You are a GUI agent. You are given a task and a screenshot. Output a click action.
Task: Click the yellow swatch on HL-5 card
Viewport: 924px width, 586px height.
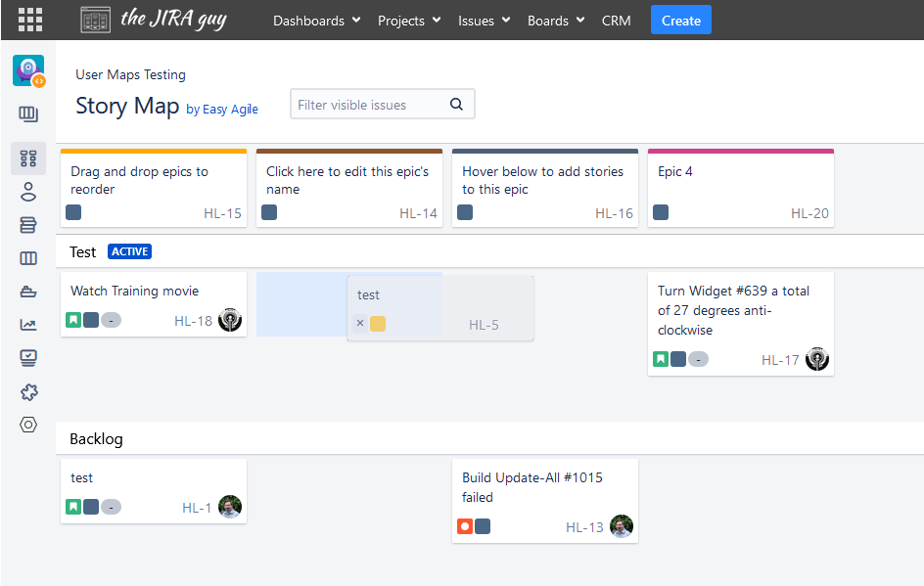pos(378,324)
